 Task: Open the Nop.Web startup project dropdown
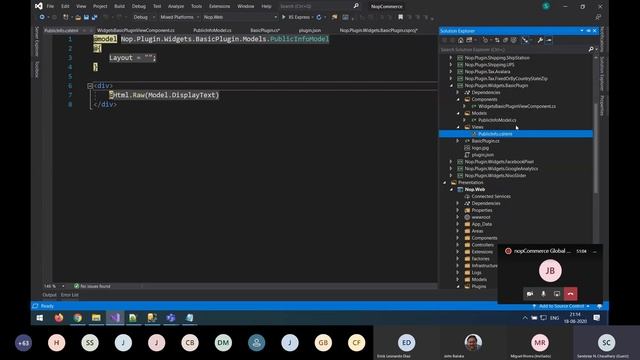(240, 17)
